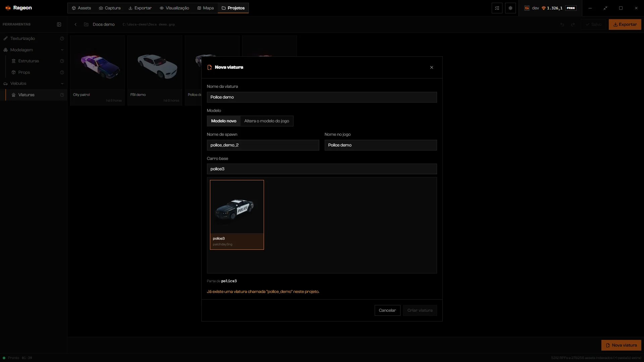This screenshot has height=362, width=644.
Task: Close the Nova viatura dialog
Action: pyautogui.click(x=432, y=67)
